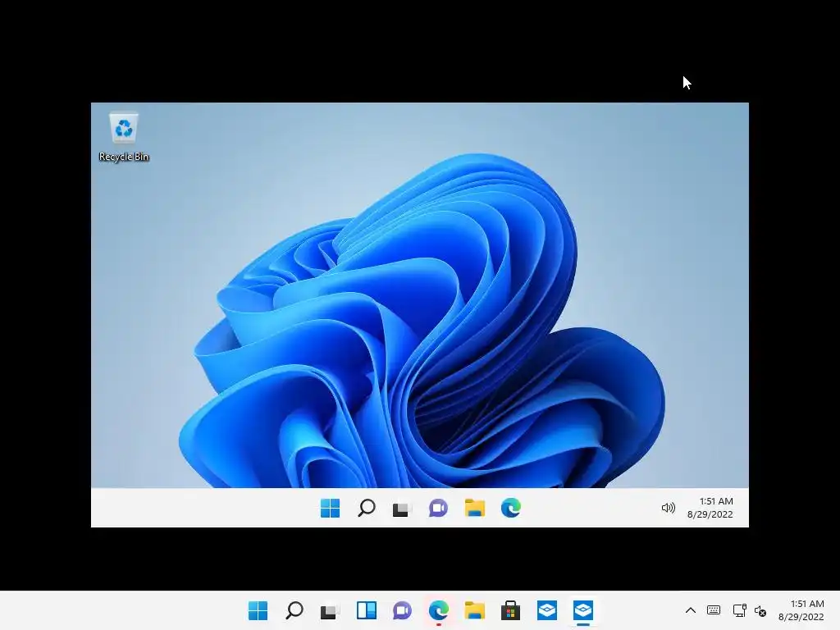Open Task View on the host taskbar
840x630 pixels.
click(330, 610)
